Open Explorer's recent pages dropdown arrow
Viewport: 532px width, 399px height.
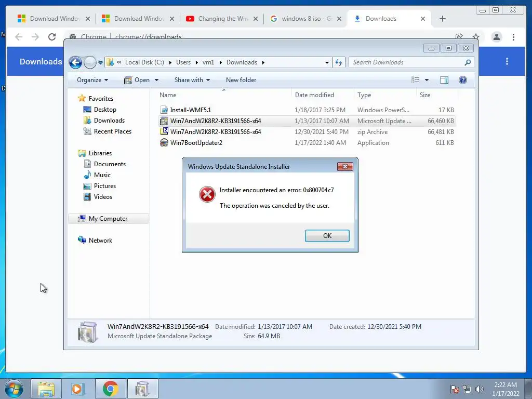100,63
